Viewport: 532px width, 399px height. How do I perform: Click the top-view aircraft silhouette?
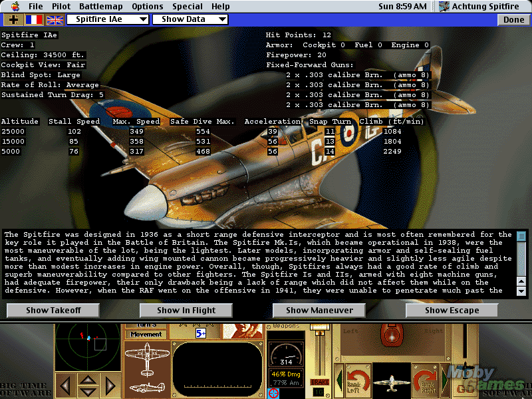coord(147,360)
